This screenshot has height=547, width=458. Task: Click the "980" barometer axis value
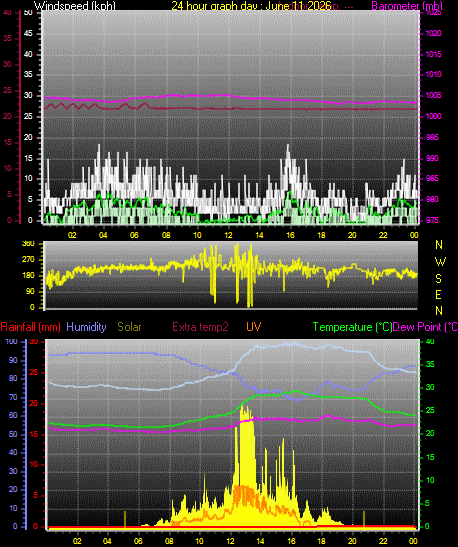click(432, 200)
